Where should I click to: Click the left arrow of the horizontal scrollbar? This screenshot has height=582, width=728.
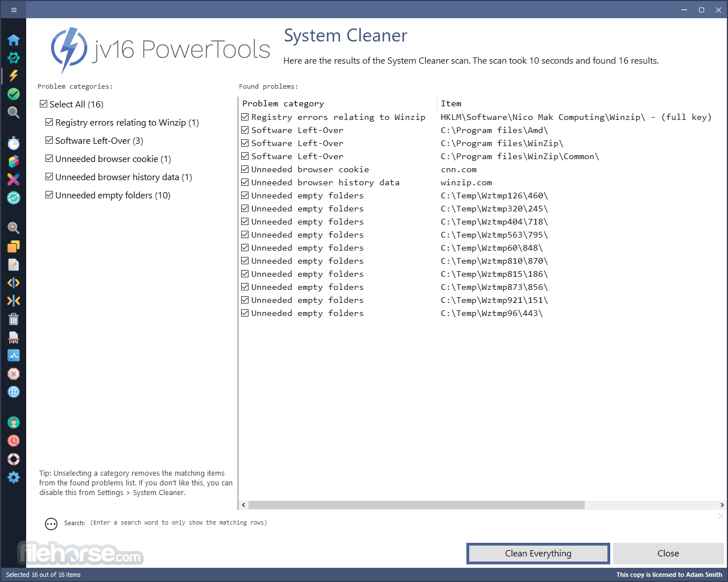coord(244,505)
